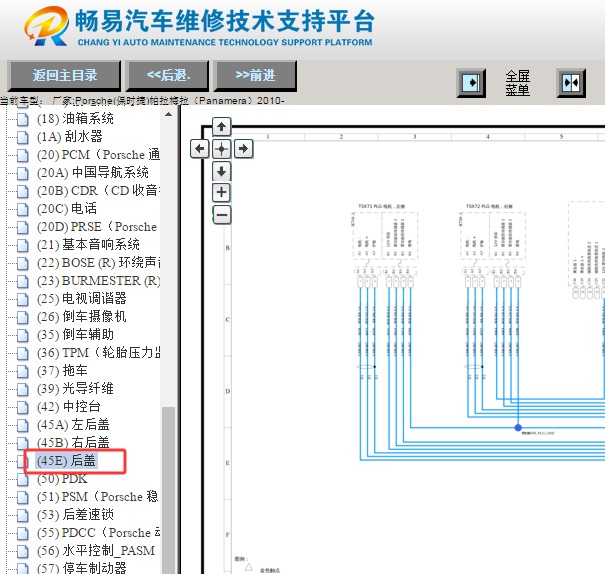Go back with <<后退 button
The width and height of the screenshot is (605, 574).
[168, 75]
